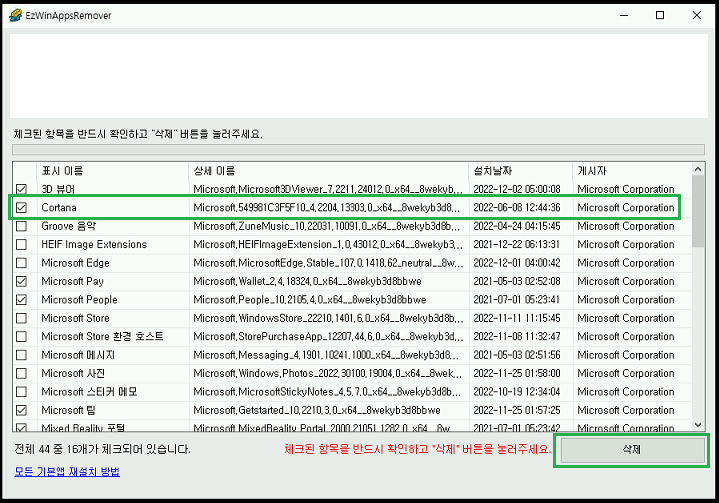Close the EzWinAppsRemover window
This screenshot has height=503, width=719.
pos(697,15)
